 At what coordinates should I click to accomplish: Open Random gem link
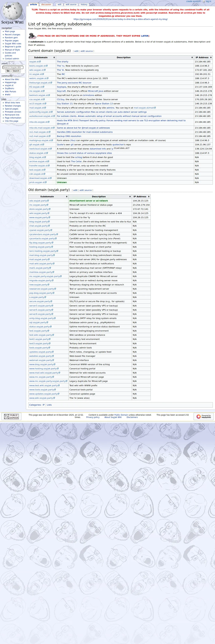[x=11, y=37]
